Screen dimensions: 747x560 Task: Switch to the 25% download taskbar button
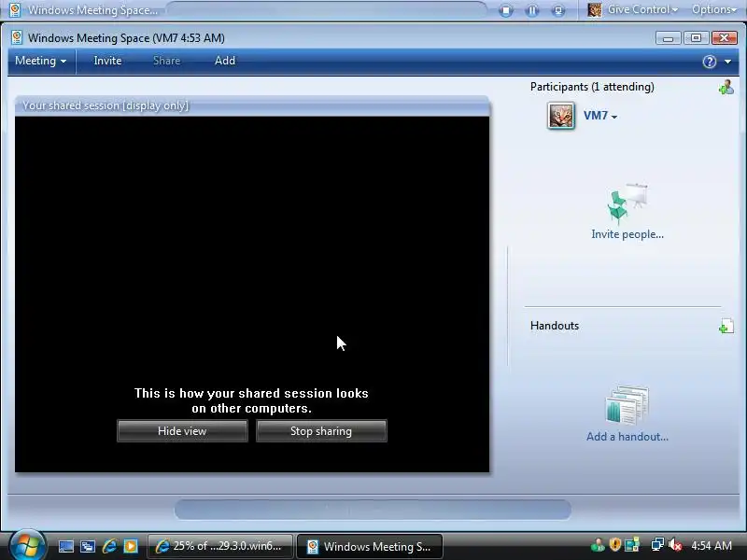(x=220, y=546)
